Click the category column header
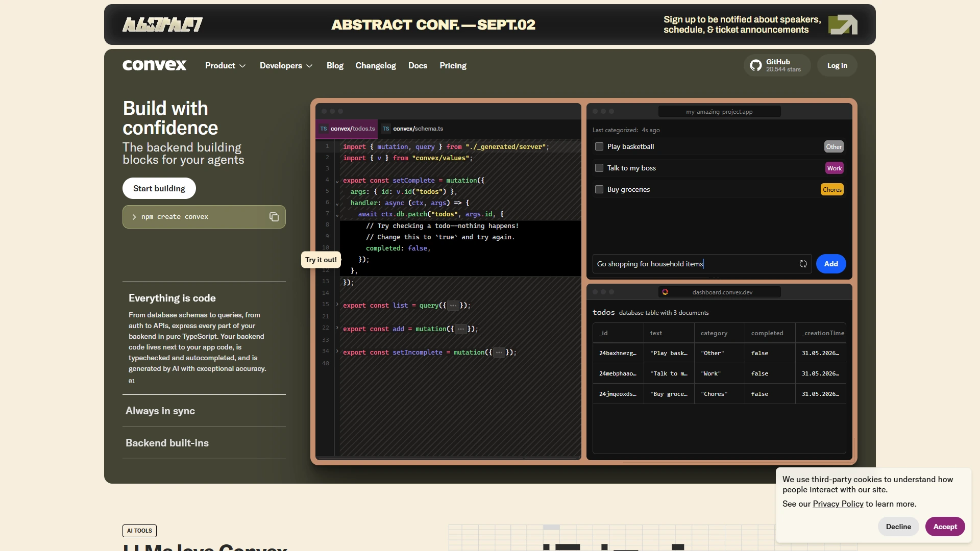980x551 pixels. 719,333
